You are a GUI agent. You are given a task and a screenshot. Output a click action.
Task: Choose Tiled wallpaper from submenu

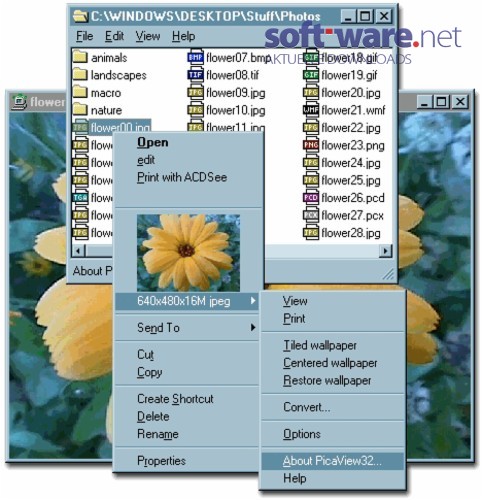pyautogui.click(x=320, y=345)
